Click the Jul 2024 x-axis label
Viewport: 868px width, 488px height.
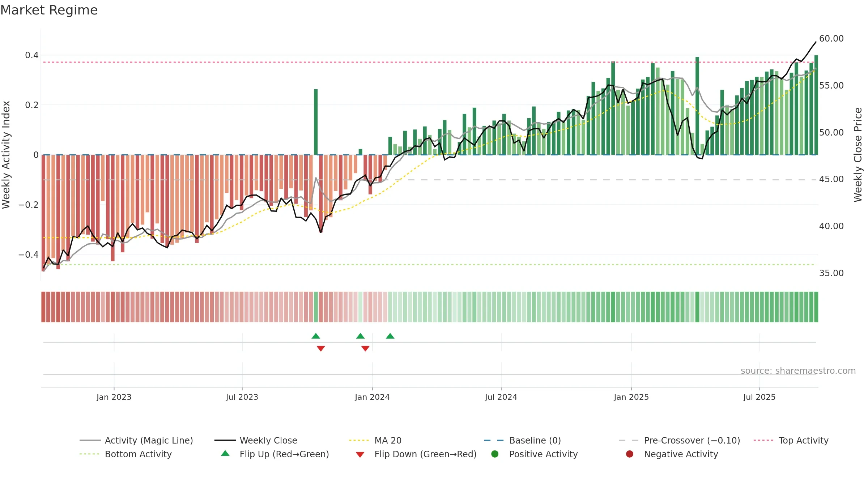pos(501,397)
